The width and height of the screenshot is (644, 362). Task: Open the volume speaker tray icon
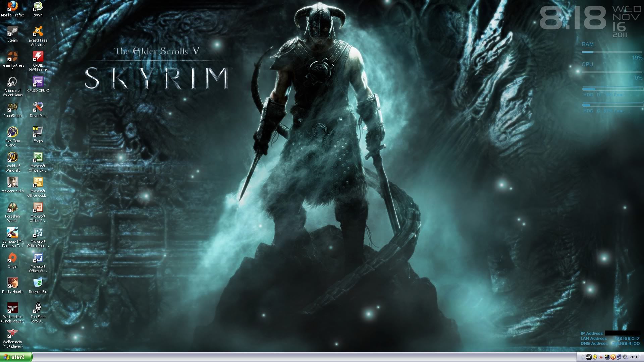[625, 357]
